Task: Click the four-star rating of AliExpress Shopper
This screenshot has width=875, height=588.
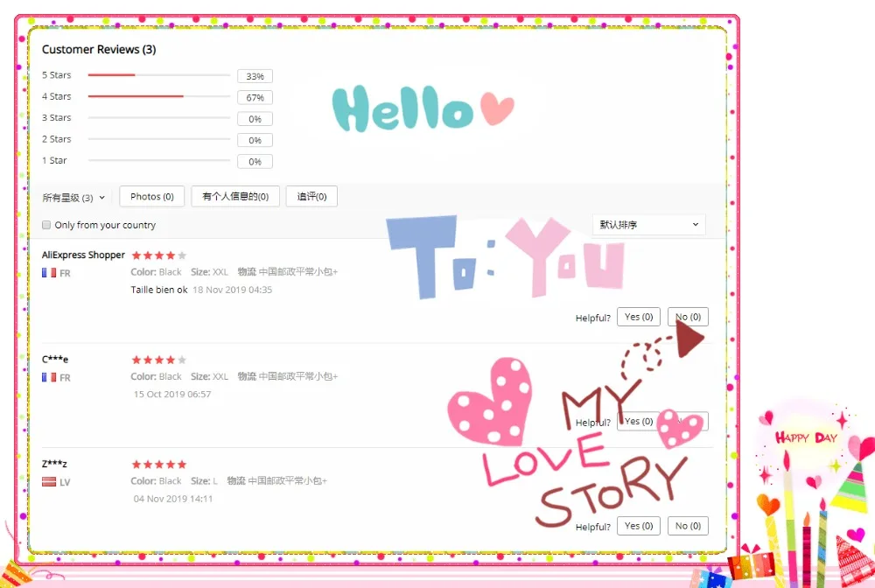Action: [159, 255]
